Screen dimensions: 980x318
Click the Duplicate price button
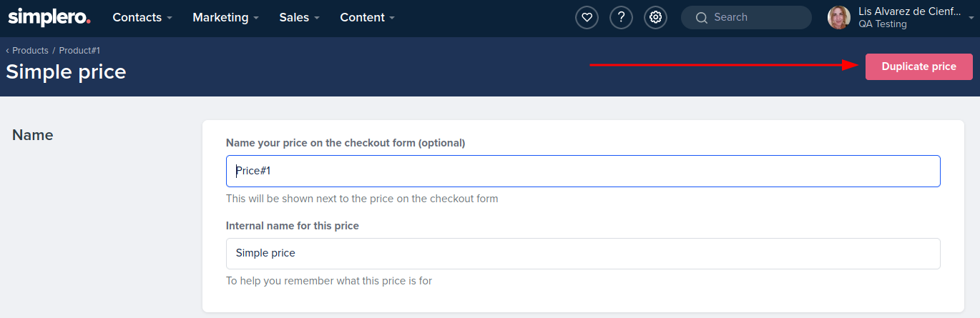tap(918, 66)
